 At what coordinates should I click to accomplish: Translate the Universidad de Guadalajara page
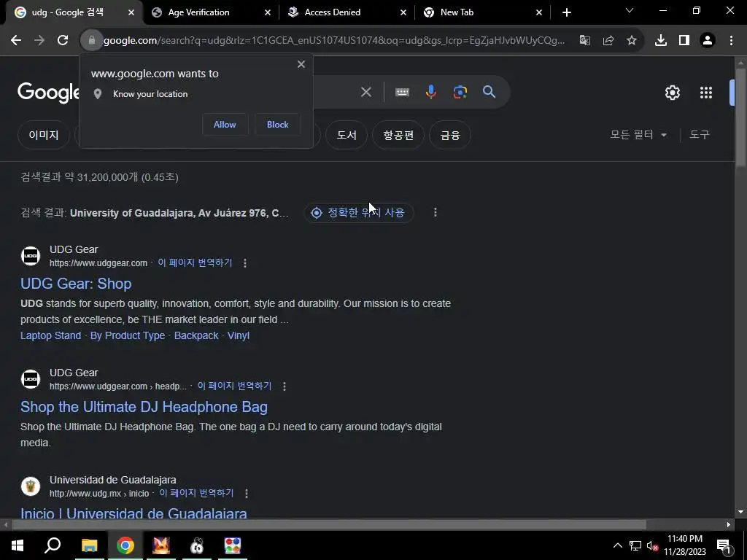pos(196,494)
